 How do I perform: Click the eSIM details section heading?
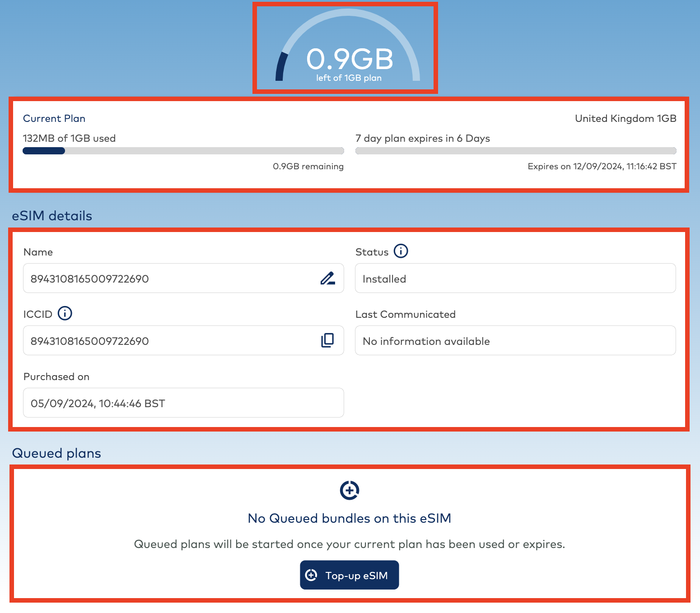tap(52, 216)
